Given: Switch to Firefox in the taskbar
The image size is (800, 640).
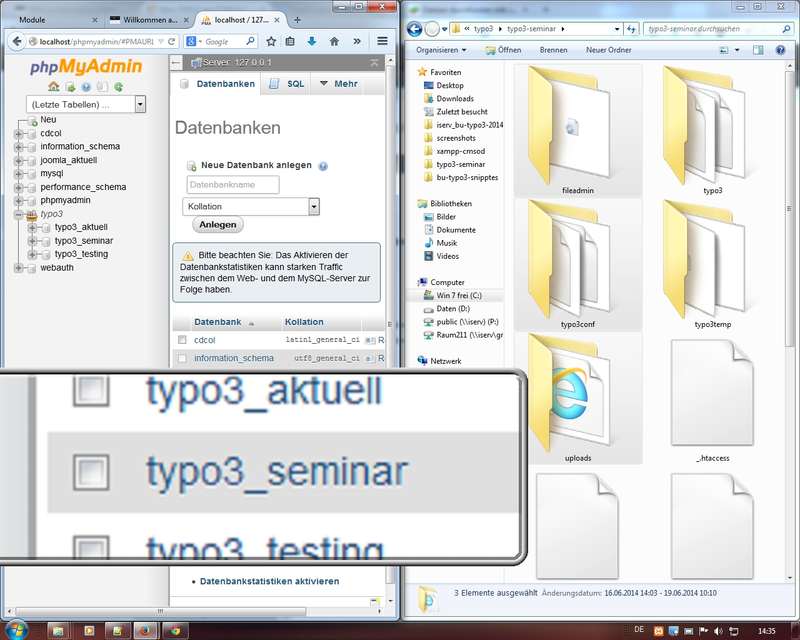Looking at the screenshot, I should (145, 631).
